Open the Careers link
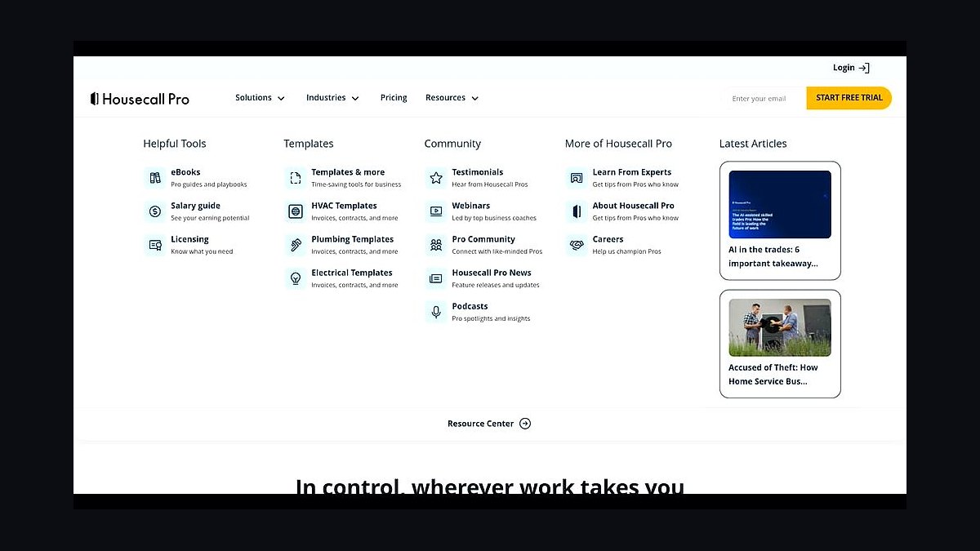 point(608,239)
